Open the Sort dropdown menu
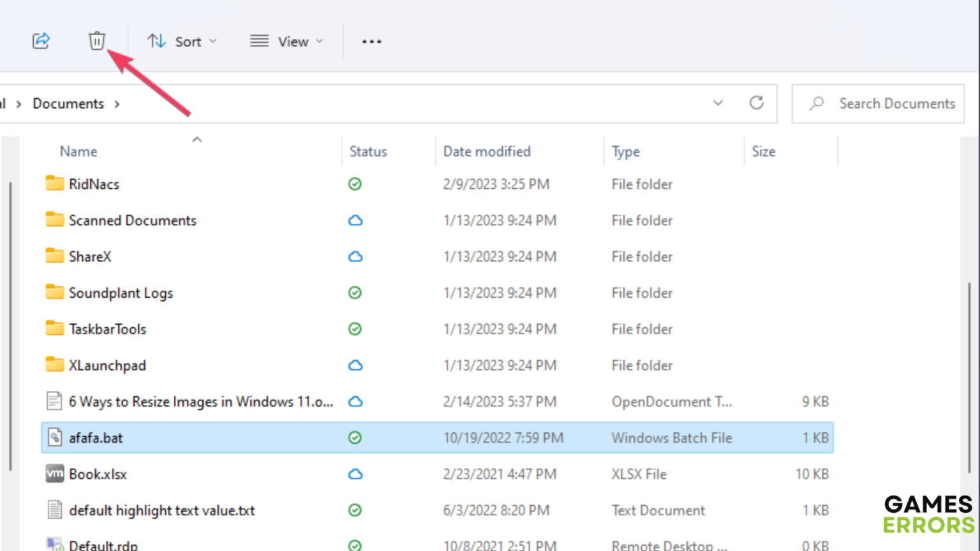This screenshot has width=980, height=551. coord(182,41)
